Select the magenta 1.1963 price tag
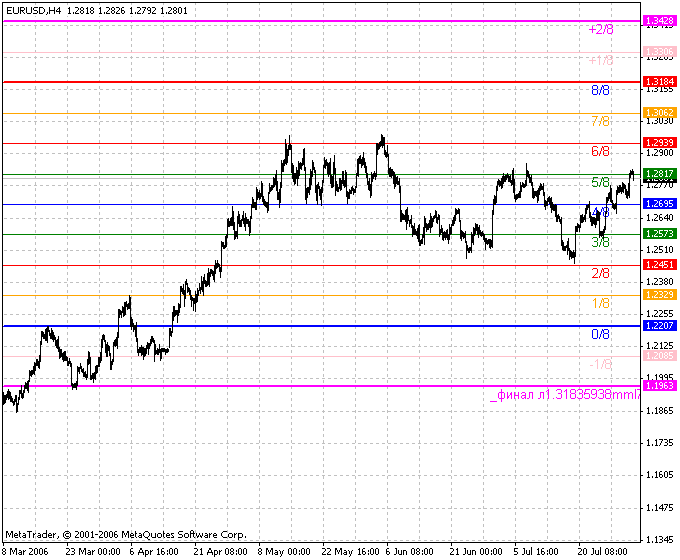The height and width of the screenshot is (560, 680). pyautogui.click(x=659, y=386)
